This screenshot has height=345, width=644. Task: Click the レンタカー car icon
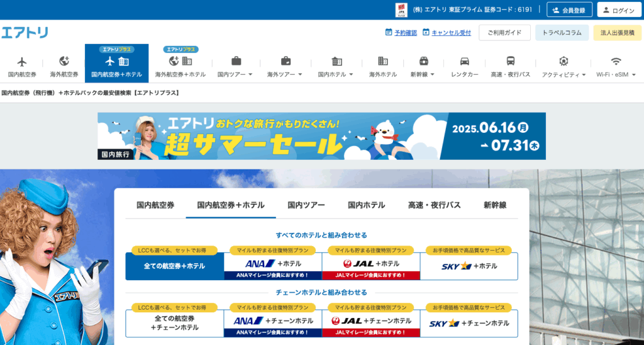[x=465, y=61]
